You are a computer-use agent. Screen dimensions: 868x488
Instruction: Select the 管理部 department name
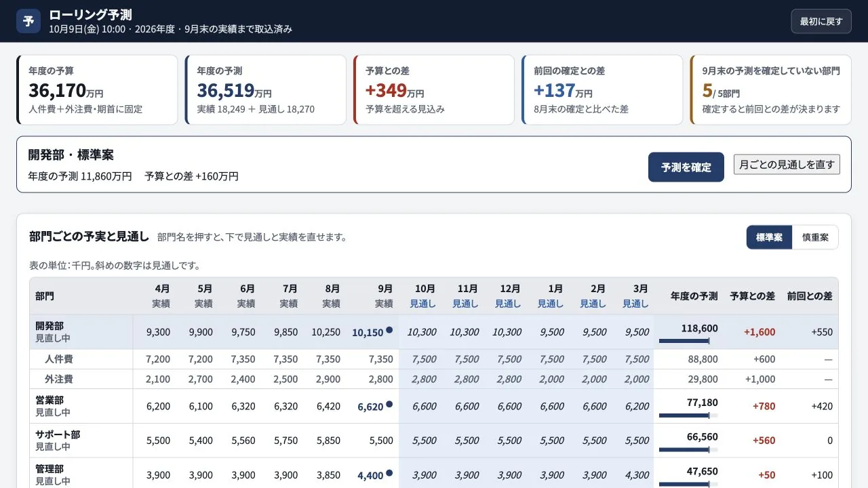50,469
